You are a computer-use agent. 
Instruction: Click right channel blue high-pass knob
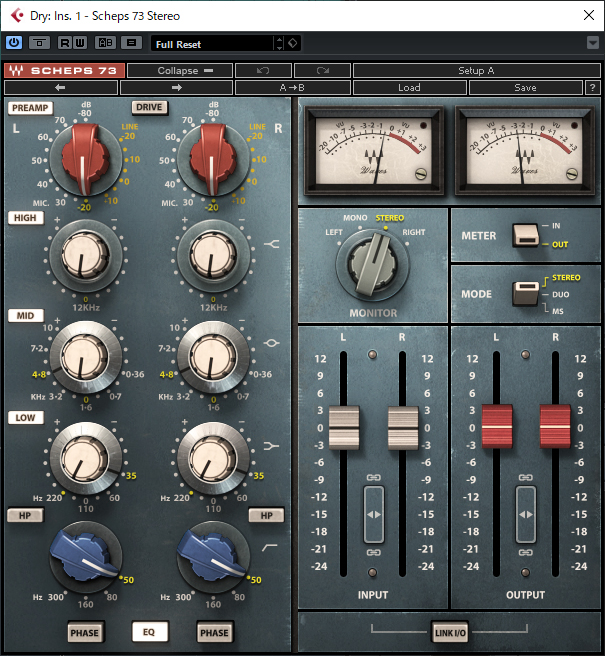[213, 556]
